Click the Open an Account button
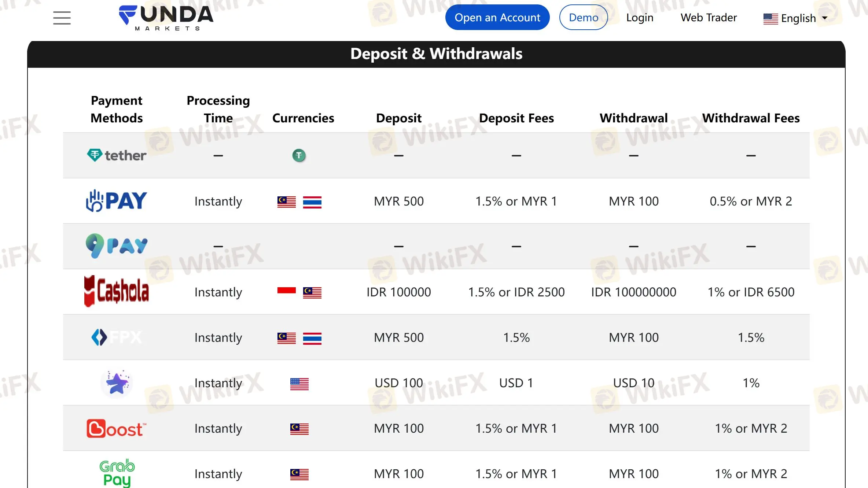The width and height of the screenshot is (868, 488). coord(497,17)
